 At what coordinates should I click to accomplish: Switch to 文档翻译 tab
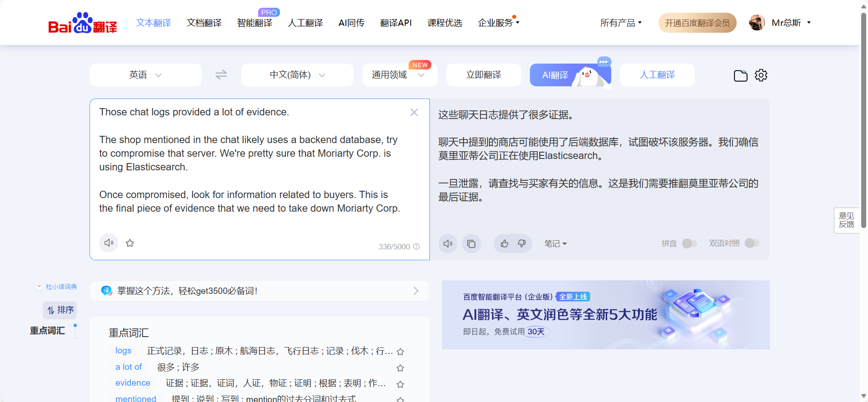pyautogui.click(x=204, y=23)
